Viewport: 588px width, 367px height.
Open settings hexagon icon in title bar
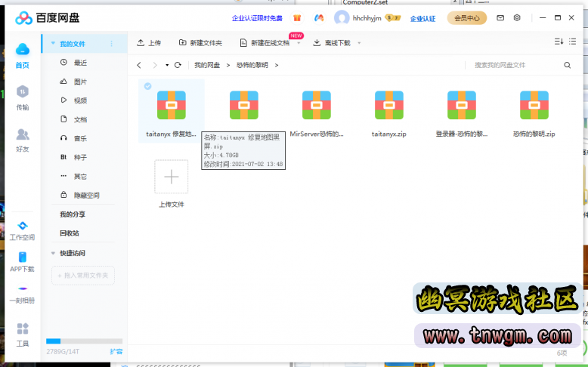point(517,17)
